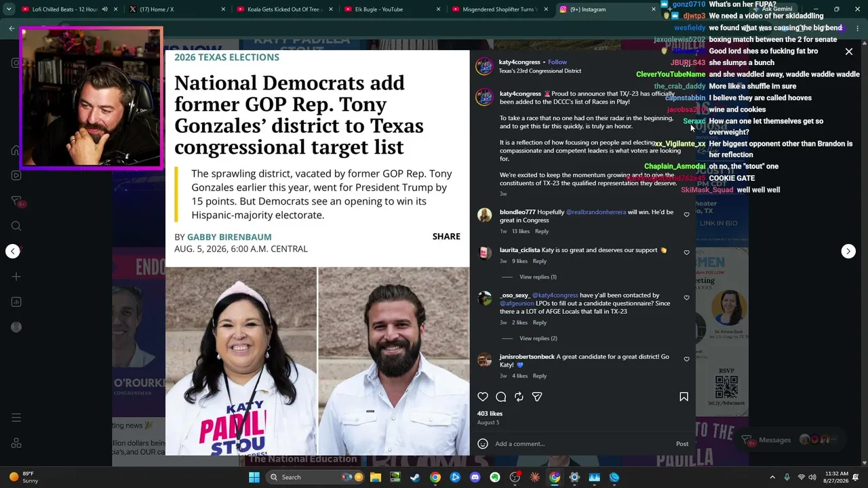Open the @afgeunion mention link
Viewport: 868px width, 488px height.
click(x=517, y=304)
